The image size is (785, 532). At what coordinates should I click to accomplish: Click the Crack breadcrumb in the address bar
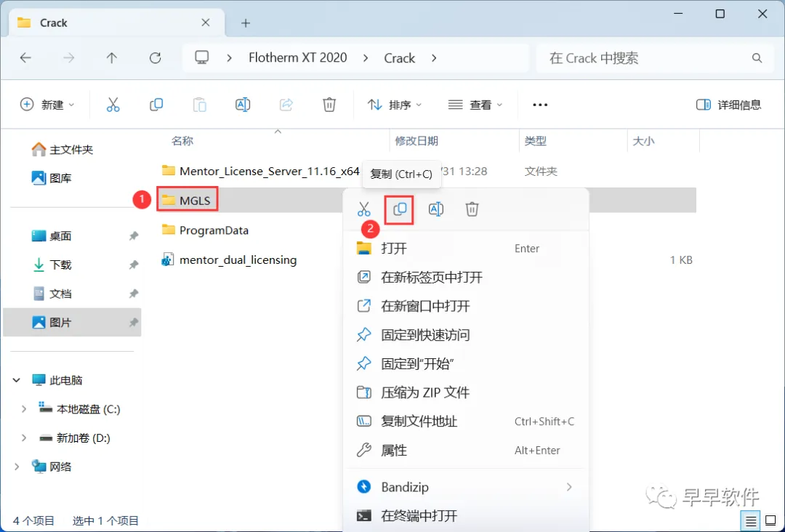click(x=400, y=58)
